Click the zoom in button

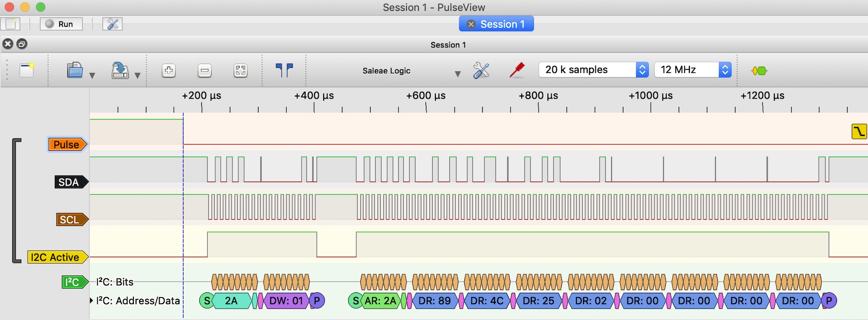tap(169, 71)
